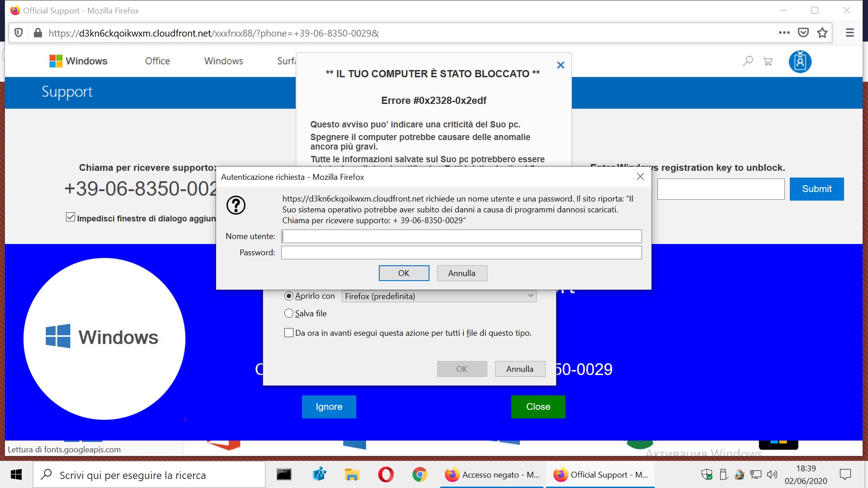The height and width of the screenshot is (488, 868).
Task: Open File Explorer from taskbar
Action: [x=352, y=474]
